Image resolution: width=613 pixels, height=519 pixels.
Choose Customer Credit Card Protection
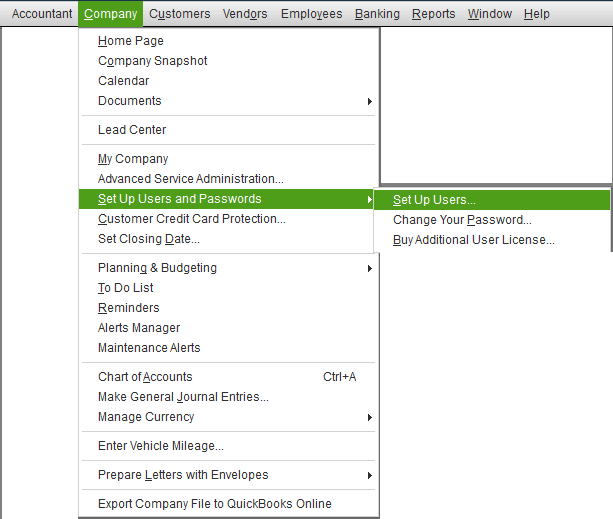(x=192, y=219)
